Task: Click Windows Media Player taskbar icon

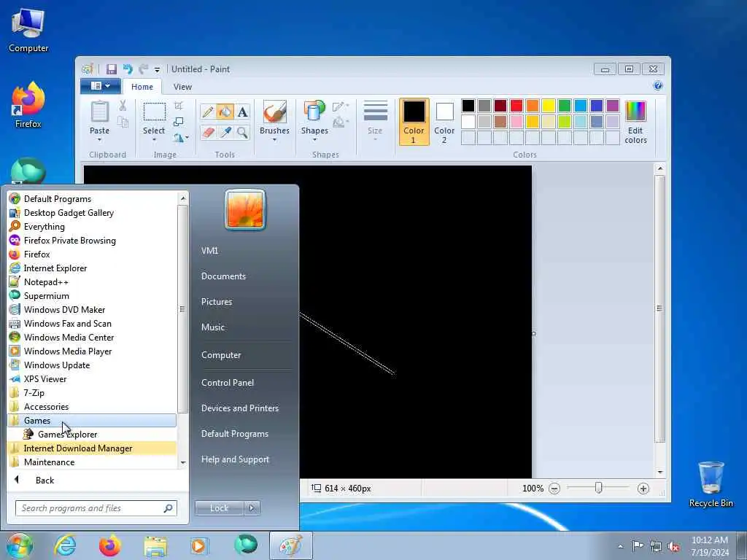Action: point(199,545)
